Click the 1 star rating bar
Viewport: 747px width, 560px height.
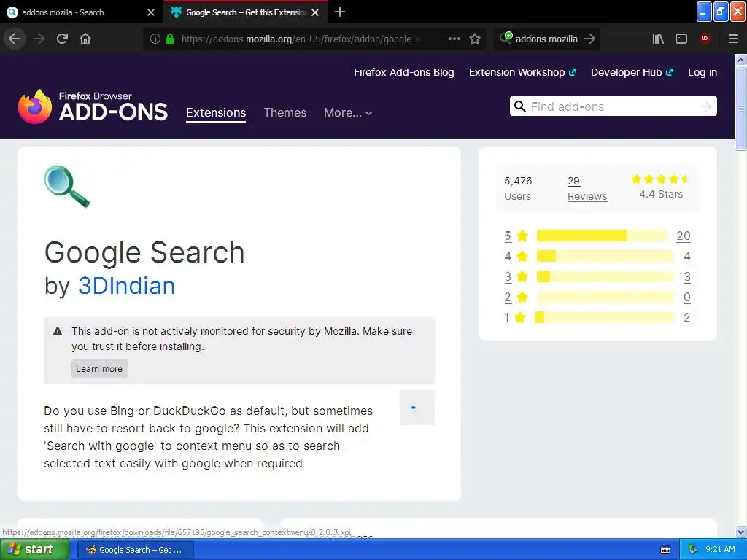[x=603, y=317]
